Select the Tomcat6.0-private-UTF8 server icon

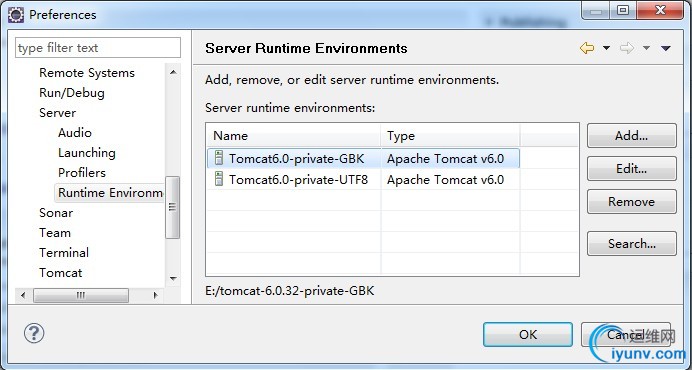pyautogui.click(x=219, y=179)
